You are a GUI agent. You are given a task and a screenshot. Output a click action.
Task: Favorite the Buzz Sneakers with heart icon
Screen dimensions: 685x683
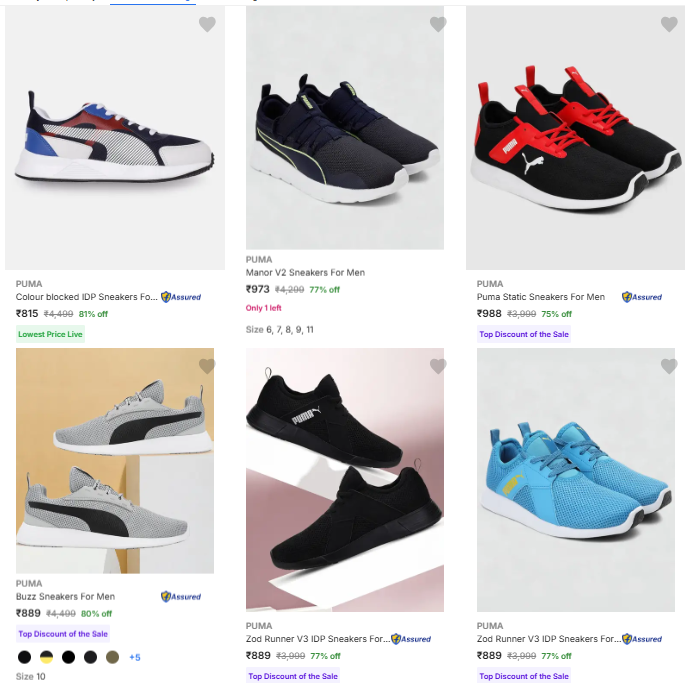pos(207,367)
